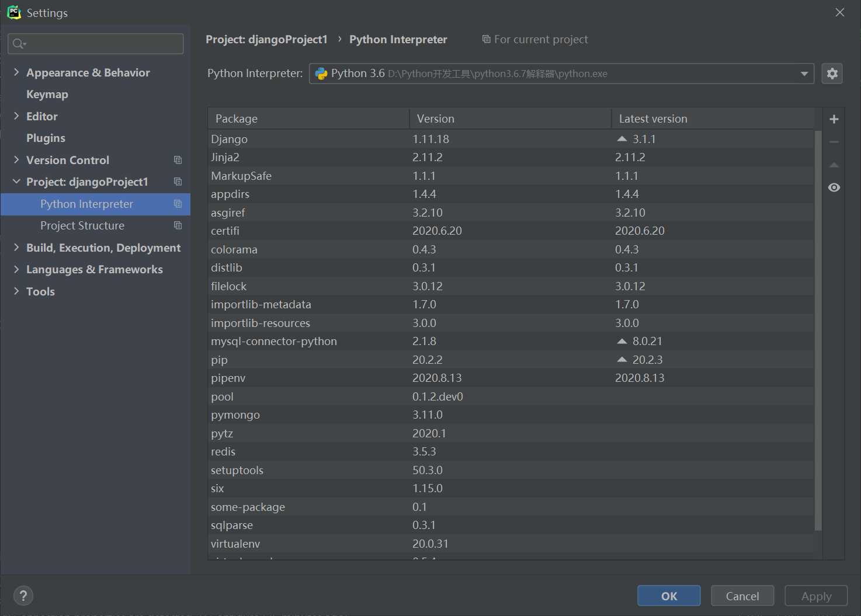Click upgrade arrow icon next to Django 3.1.1

(622, 139)
